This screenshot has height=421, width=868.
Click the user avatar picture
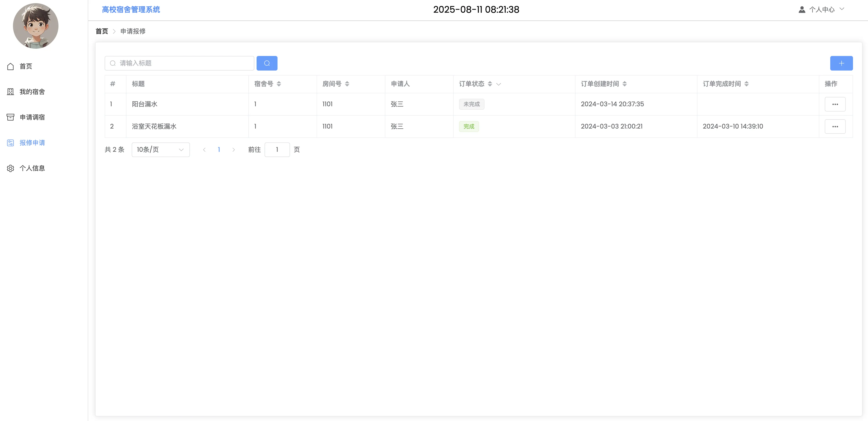[x=36, y=26]
